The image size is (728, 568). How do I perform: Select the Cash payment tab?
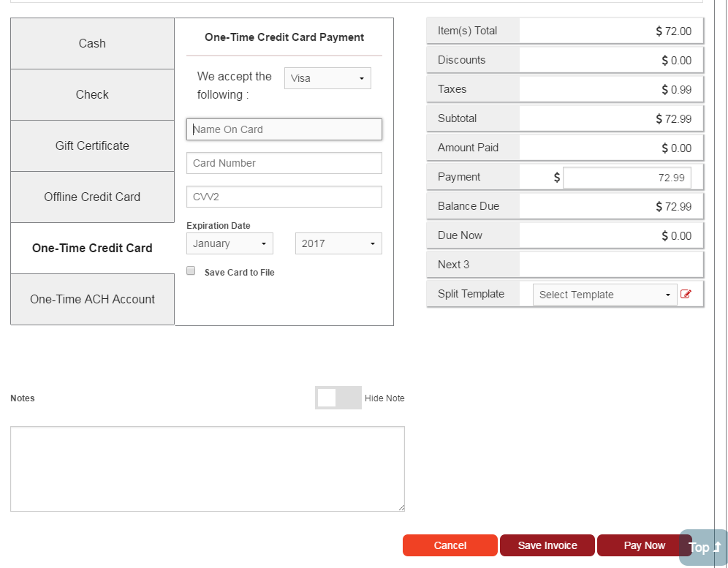[x=92, y=44]
